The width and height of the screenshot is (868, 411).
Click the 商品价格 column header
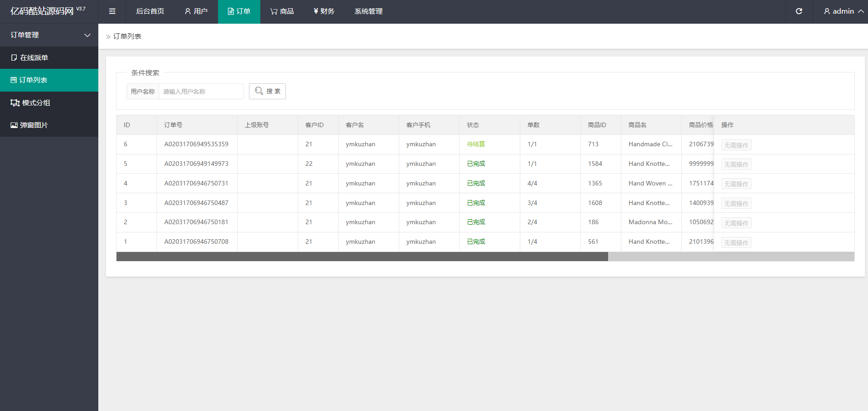698,125
